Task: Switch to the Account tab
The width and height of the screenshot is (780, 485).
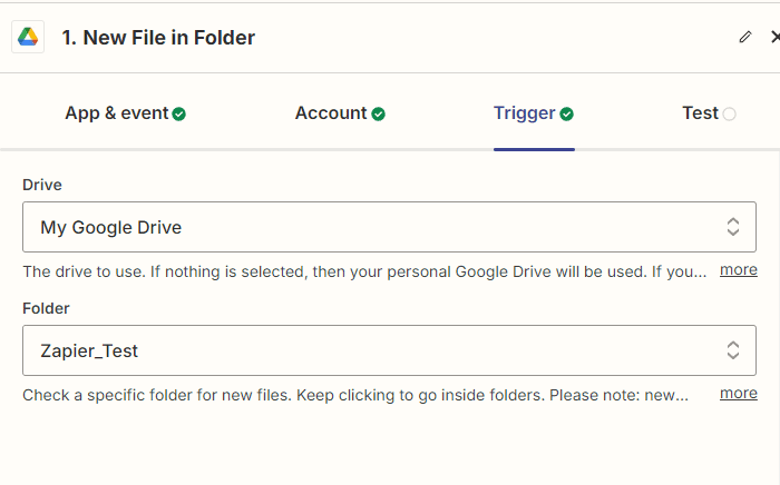Action: click(x=331, y=113)
